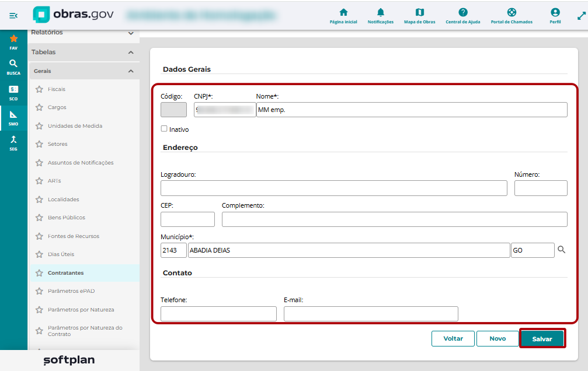This screenshot has height=371, width=588.
Task: Star the Contratantes menu item
Action: (x=39, y=273)
